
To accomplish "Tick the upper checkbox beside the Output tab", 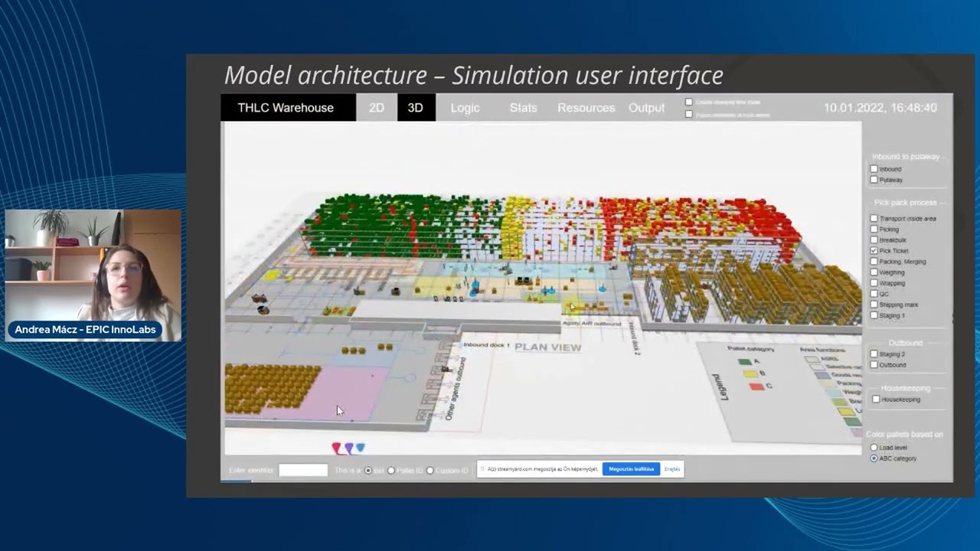I will tap(689, 102).
